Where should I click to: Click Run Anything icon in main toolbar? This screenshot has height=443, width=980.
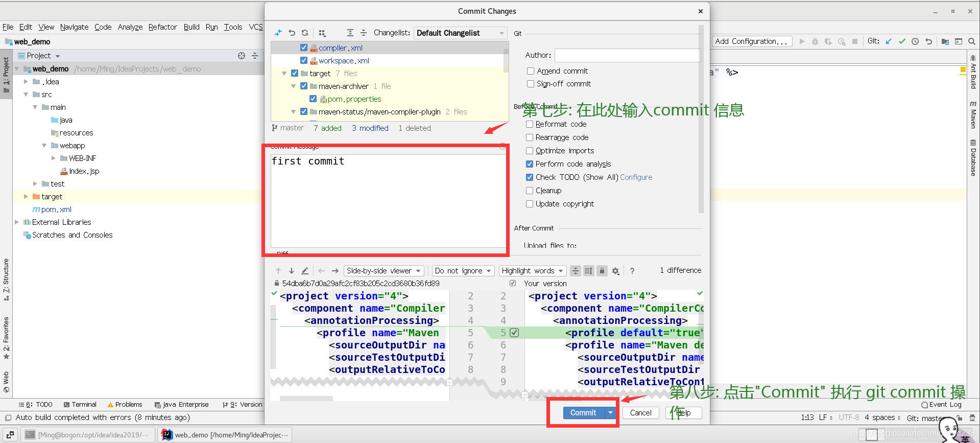click(x=959, y=41)
